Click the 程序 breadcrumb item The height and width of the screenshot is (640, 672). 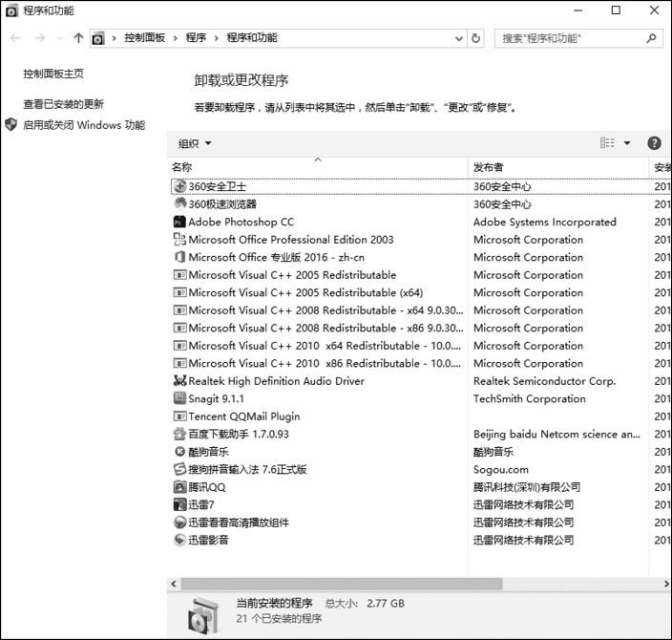click(x=196, y=38)
